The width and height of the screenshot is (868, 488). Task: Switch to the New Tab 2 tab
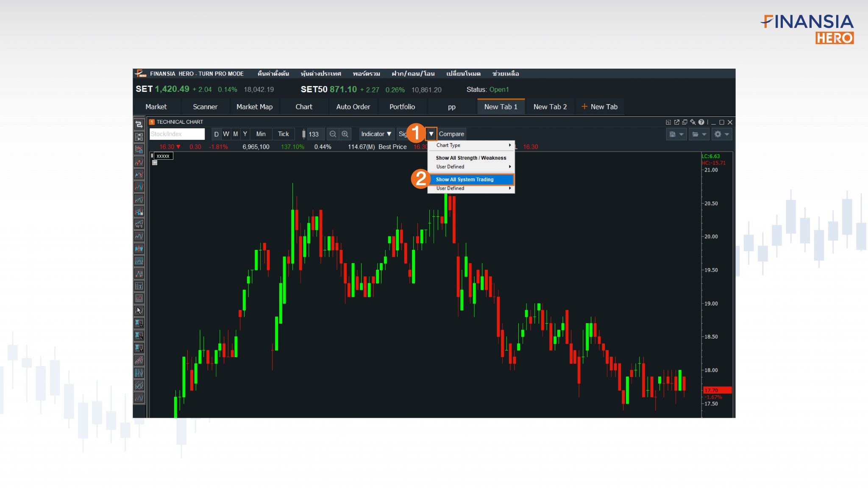point(550,107)
